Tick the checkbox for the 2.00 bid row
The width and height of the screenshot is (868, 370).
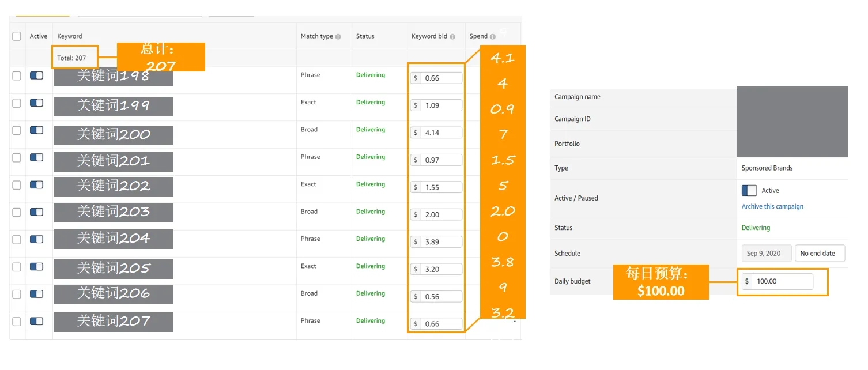[x=17, y=212]
